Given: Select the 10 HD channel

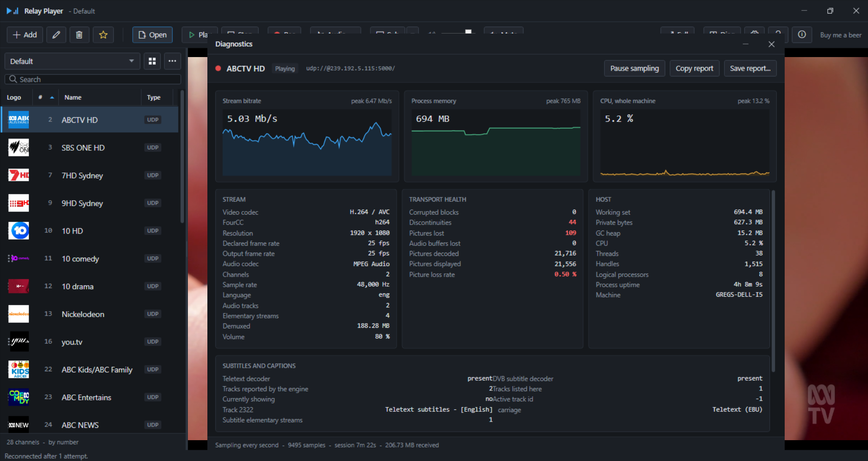Looking at the screenshot, I should point(90,230).
